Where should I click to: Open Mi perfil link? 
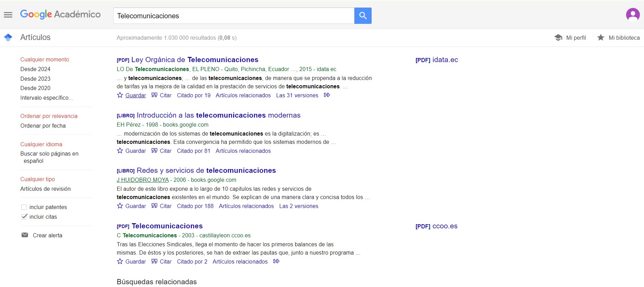576,38
